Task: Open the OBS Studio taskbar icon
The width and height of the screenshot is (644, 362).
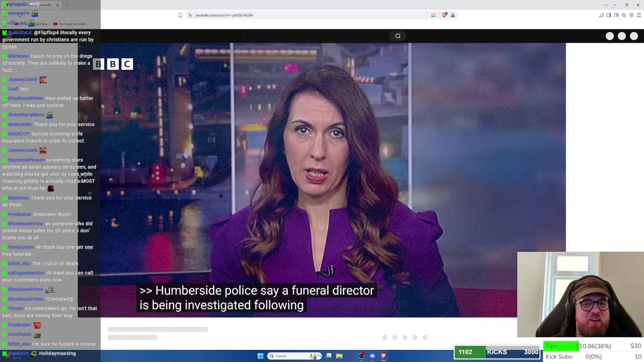Action: pos(361,356)
